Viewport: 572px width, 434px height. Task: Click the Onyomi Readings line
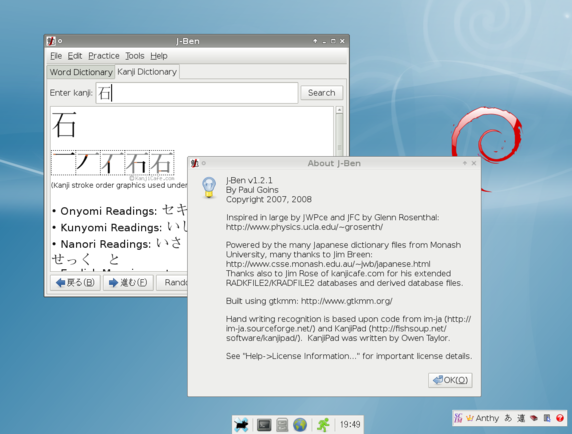120,210
